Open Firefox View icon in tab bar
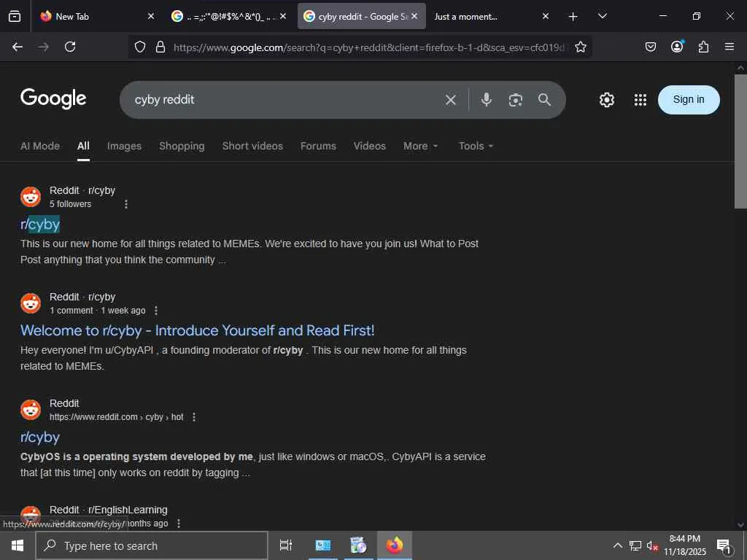747x560 pixels. [15, 16]
